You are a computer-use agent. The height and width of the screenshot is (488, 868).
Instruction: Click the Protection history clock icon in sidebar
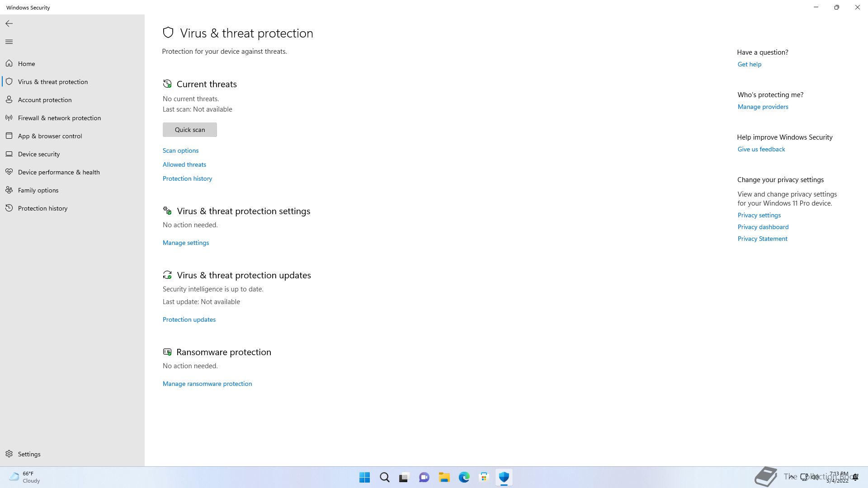point(9,208)
